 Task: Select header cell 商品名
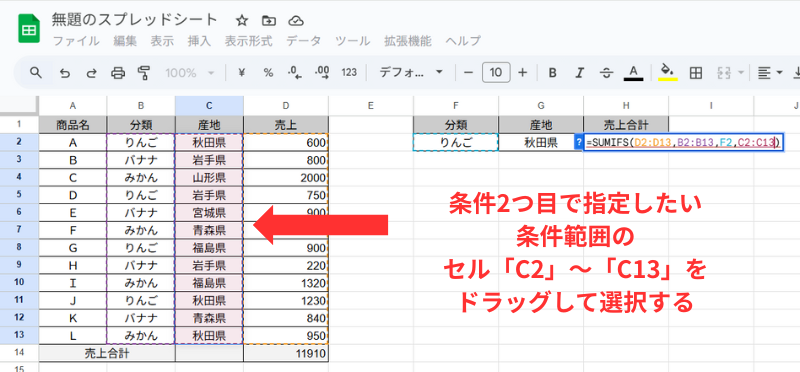click(x=73, y=124)
